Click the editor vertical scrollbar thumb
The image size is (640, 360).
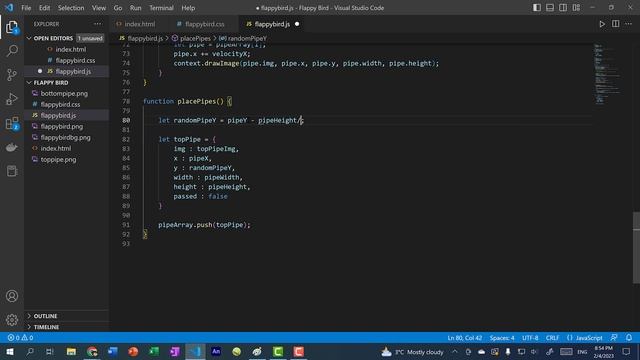pyautogui.click(x=636, y=247)
